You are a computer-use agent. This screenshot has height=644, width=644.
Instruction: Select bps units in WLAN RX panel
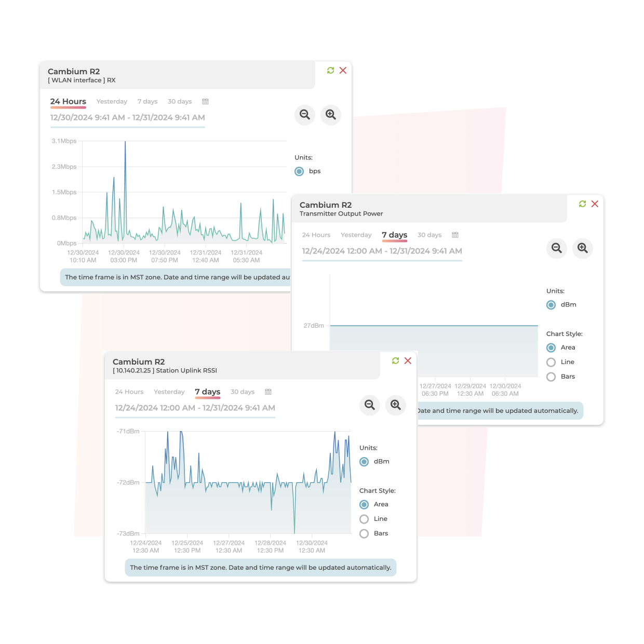299,171
